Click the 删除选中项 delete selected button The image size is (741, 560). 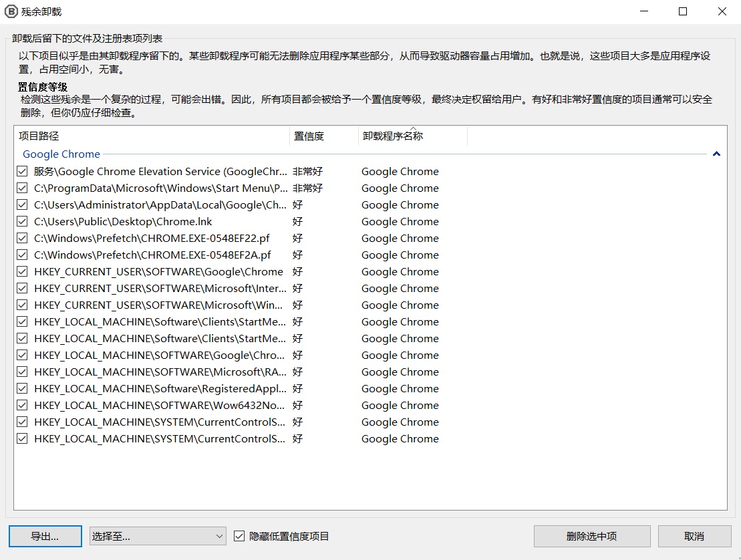click(x=591, y=536)
